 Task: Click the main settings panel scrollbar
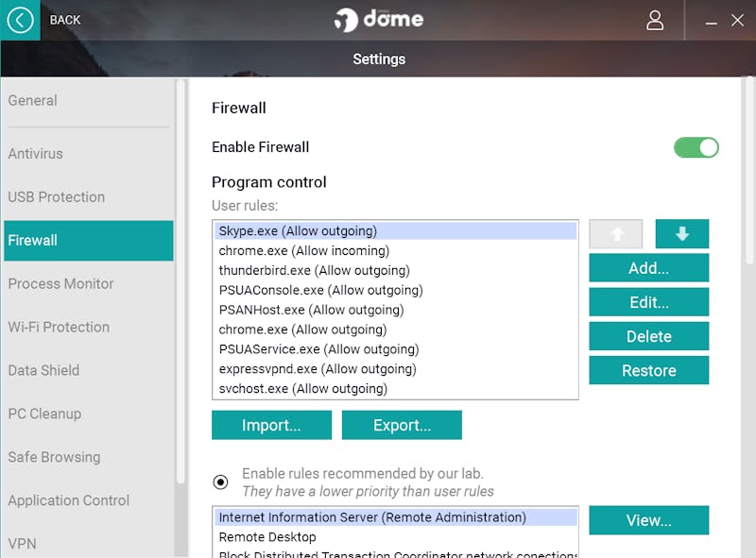coord(749,171)
